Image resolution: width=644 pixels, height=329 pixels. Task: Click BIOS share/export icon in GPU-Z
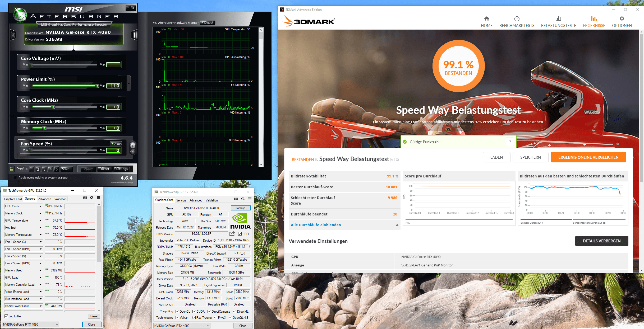pos(232,234)
